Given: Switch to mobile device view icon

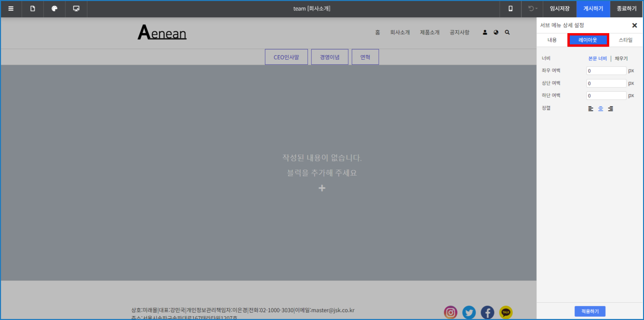Looking at the screenshot, I should click(510, 9).
